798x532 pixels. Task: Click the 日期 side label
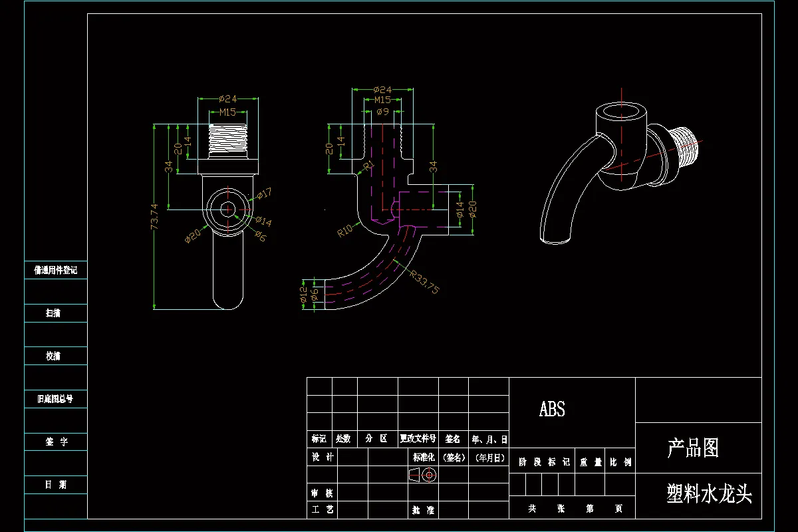(56, 485)
